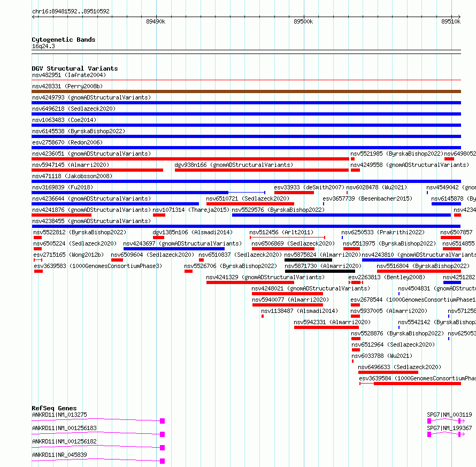Click the nsv5529576 blue variant bar
476x467 pixels.
[342, 215]
